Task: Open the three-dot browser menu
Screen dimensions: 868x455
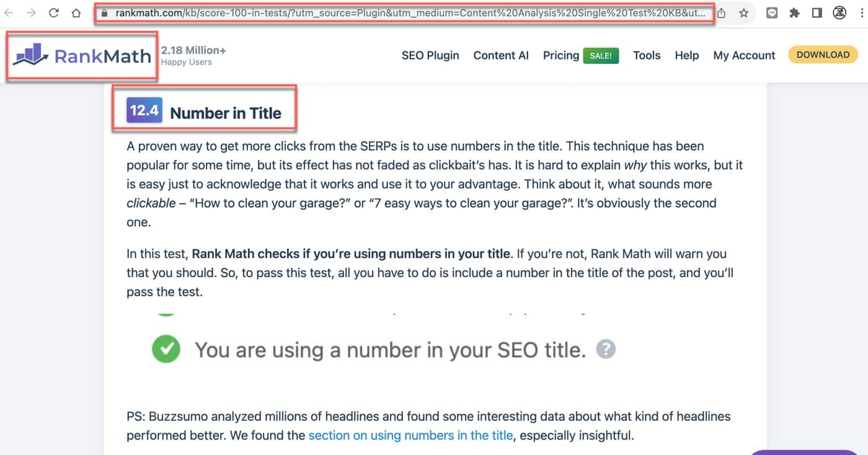Action: pos(861,12)
